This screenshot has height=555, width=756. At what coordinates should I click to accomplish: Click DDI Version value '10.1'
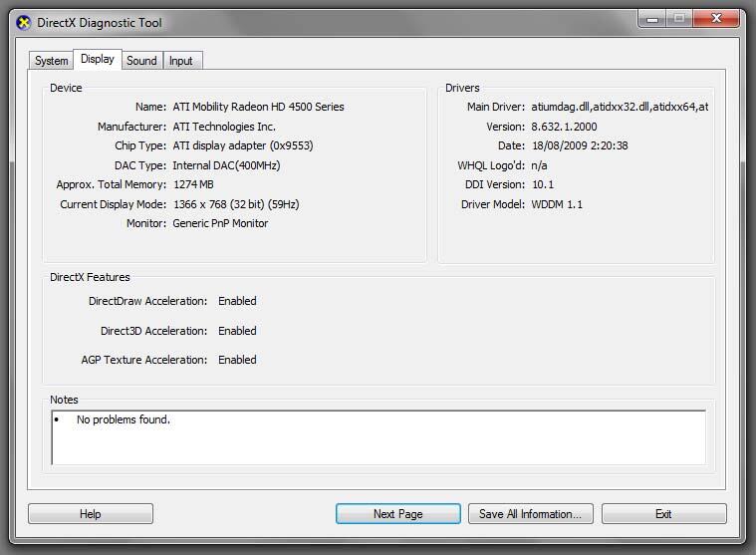(x=543, y=184)
